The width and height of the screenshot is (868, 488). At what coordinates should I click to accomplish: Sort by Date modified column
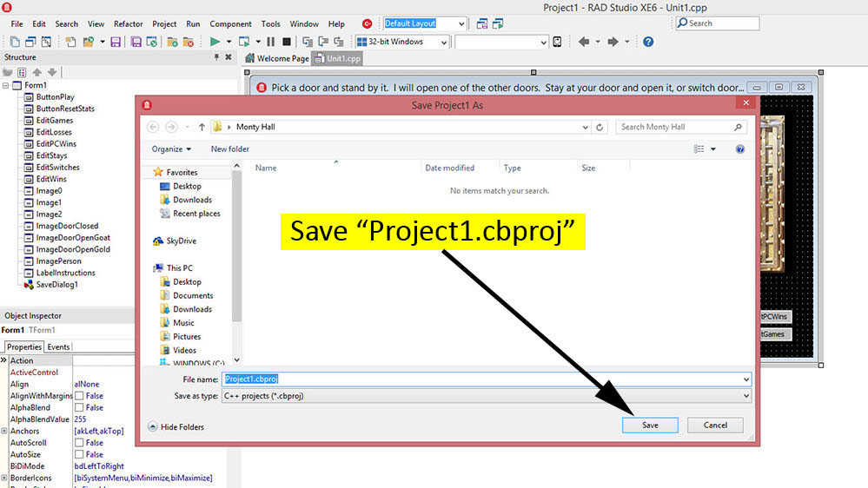tap(449, 168)
